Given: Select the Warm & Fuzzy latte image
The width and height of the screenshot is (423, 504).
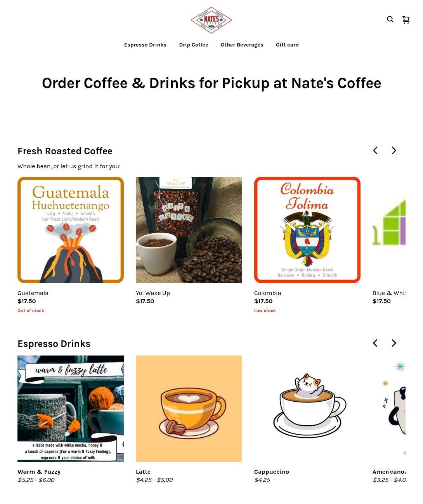Looking at the screenshot, I should pyautogui.click(x=71, y=409).
